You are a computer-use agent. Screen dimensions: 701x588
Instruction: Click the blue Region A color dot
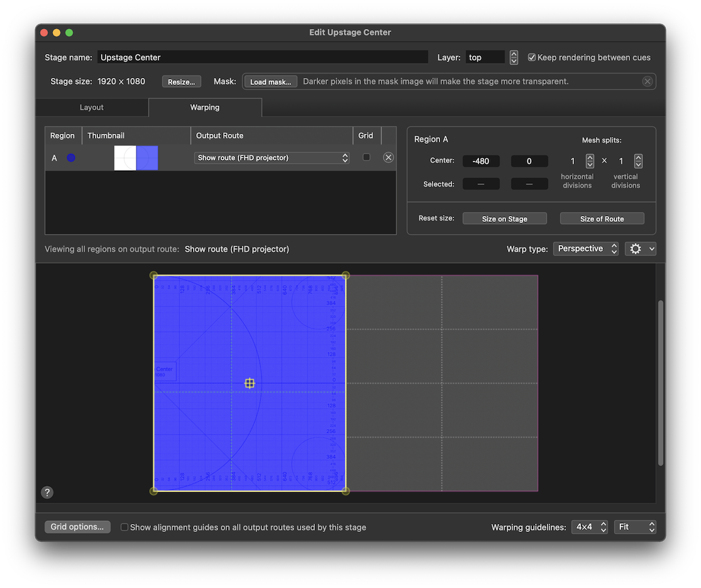(71, 158)
